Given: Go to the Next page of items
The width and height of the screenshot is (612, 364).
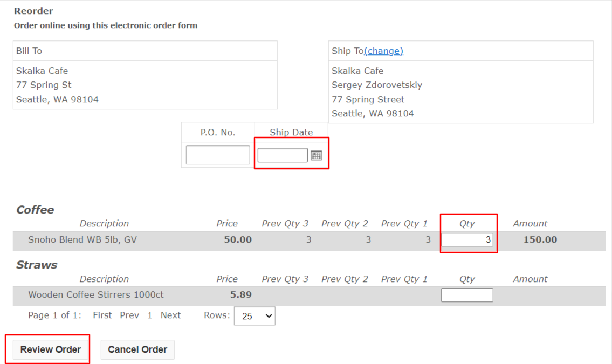Looking at the screenshot, I should tap(170, 315).
